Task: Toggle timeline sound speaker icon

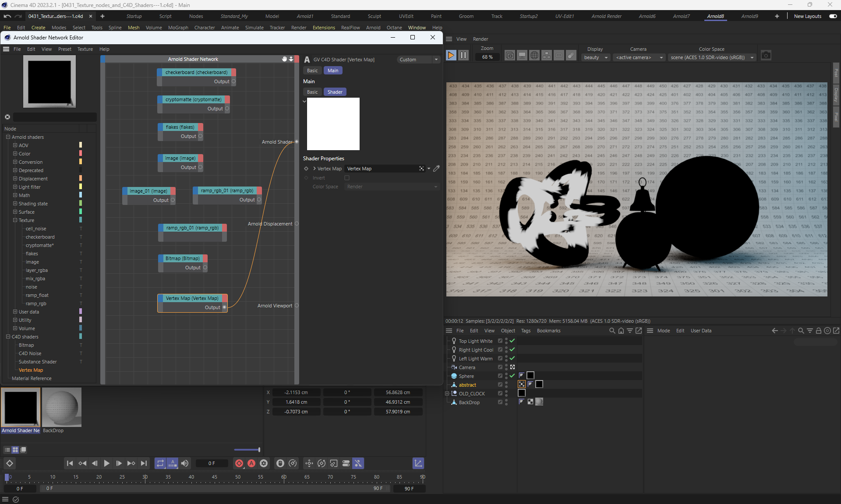Action: pos(185,463)
